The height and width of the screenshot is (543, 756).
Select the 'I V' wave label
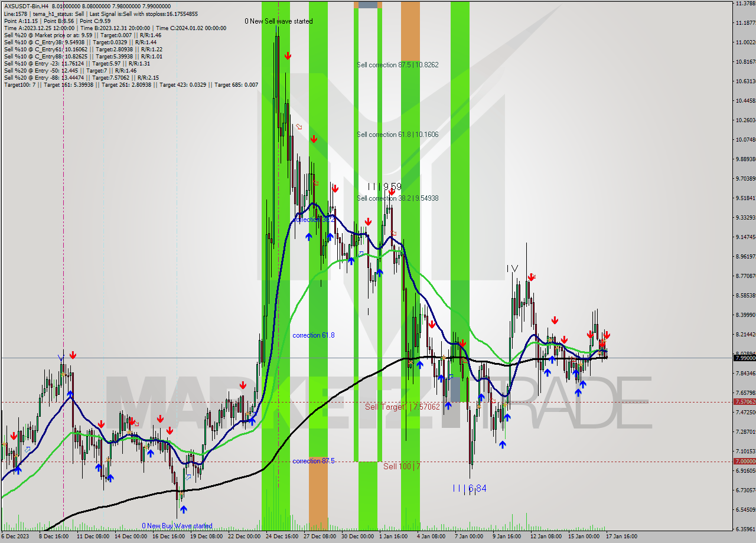click(512, 269)
